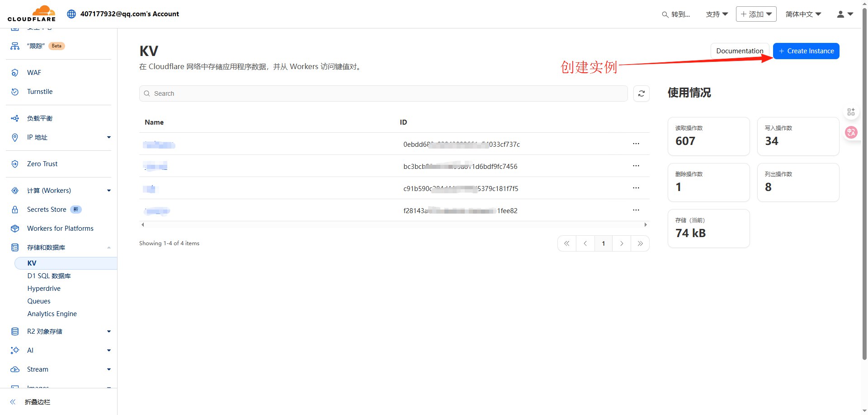Select D1 SQL 数据库 in the sidebar
The width and height of the screenshot is (868, 415).
tap(49, 275)
